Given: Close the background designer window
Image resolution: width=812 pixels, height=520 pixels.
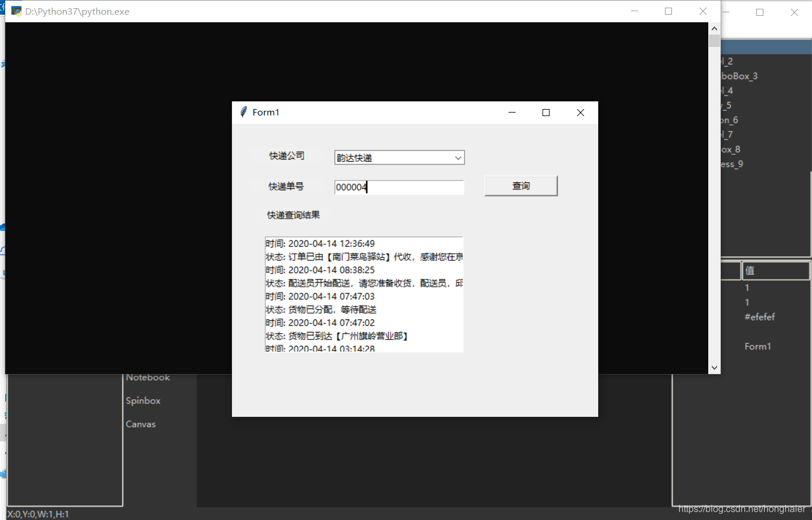Looking at the screenshot, I should [794, 12].
